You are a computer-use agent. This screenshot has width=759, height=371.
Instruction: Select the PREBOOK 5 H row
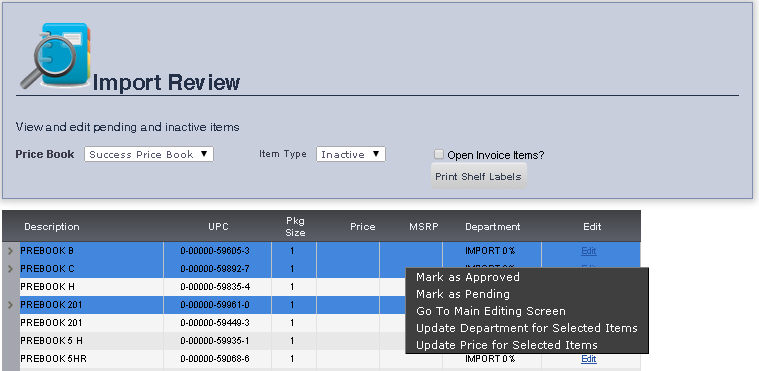click(329, 341)
